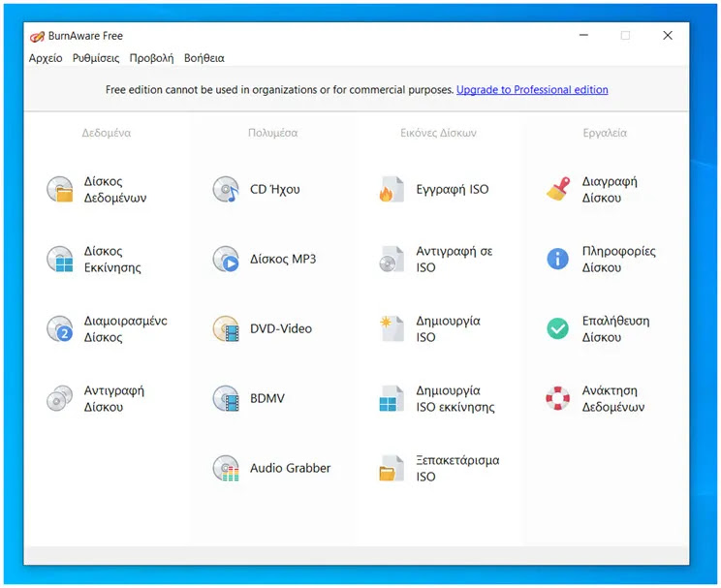The height and width of the screenshot is (588, 721).
Task: Click the Αντιγραφή Δίσκου two-discs icon
Action: click(x=60, y=398)
